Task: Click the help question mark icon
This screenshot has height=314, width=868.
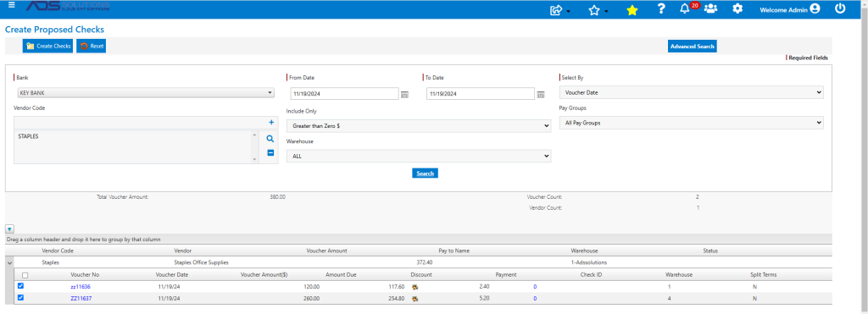Action: click(x=661, y=8)
